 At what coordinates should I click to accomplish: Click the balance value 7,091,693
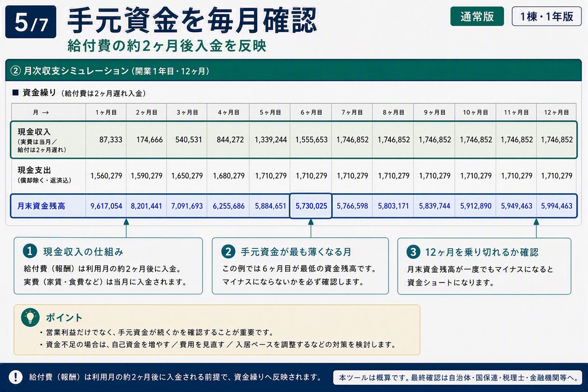pyautogui.click(x=187, y=206)
